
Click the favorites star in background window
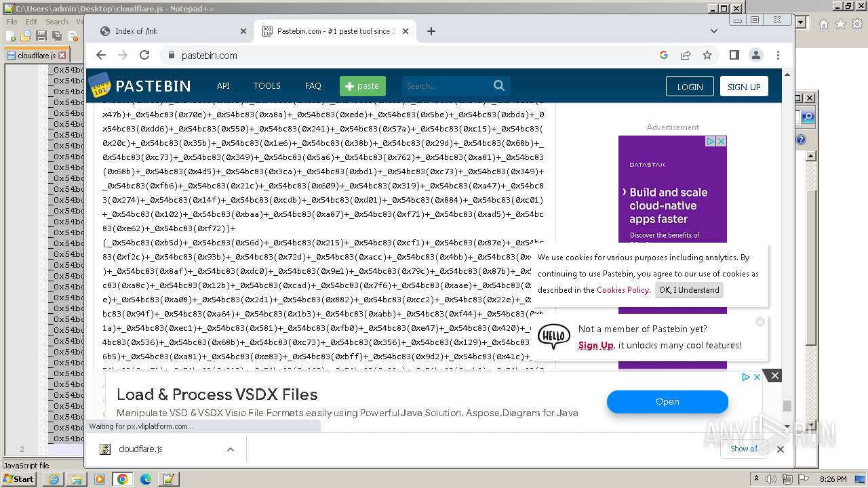tap(840, 24)
